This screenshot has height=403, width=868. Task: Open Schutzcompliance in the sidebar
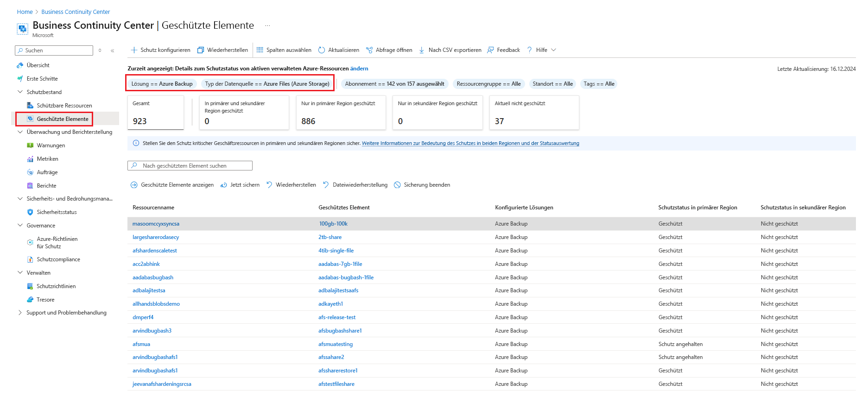[x=58, y=259]
